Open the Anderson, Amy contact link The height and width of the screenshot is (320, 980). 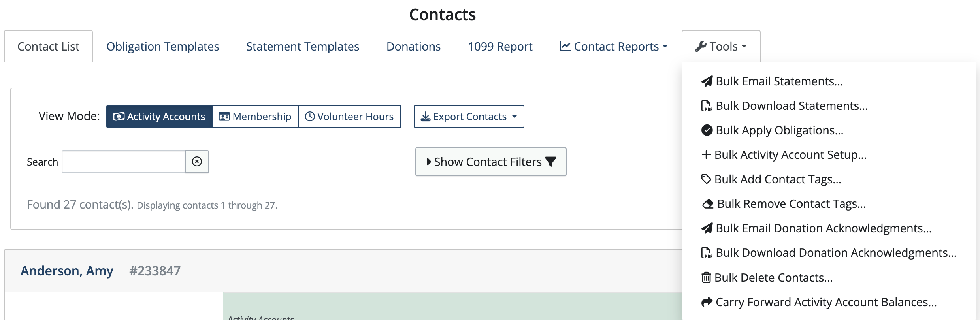click(67, 271)
